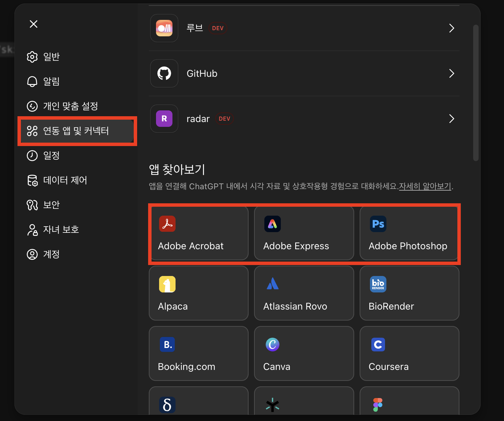Image resolution: width=504 pixels, height=421 pixels.
Task: Open the 일반 settings tab
Action: pyautogui.click(x=77, y=57)
